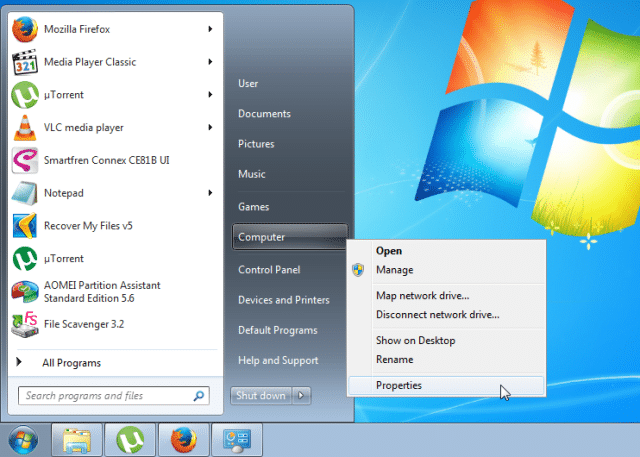Screen dimensions: 640x457
Task: Expand Notepad jump list arrow
Action: pyautogui.click(x=210, y=193)
